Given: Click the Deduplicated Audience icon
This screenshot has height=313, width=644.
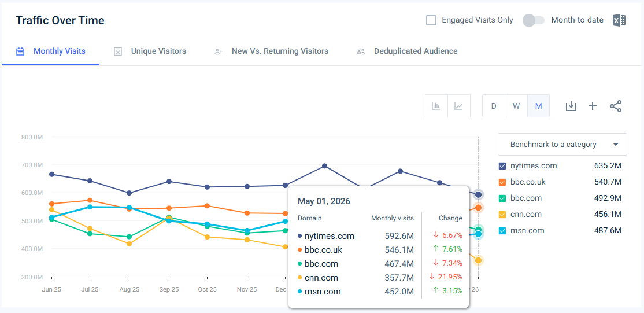Looking at the screenshot, I should [361, 51].
